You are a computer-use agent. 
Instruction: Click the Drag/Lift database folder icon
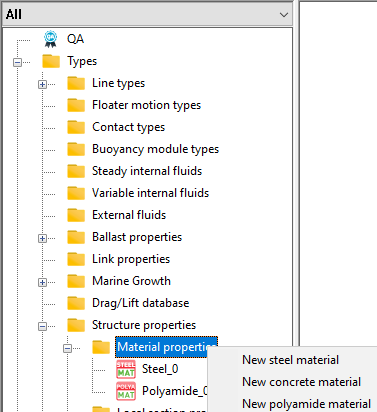tap(76, 303)
